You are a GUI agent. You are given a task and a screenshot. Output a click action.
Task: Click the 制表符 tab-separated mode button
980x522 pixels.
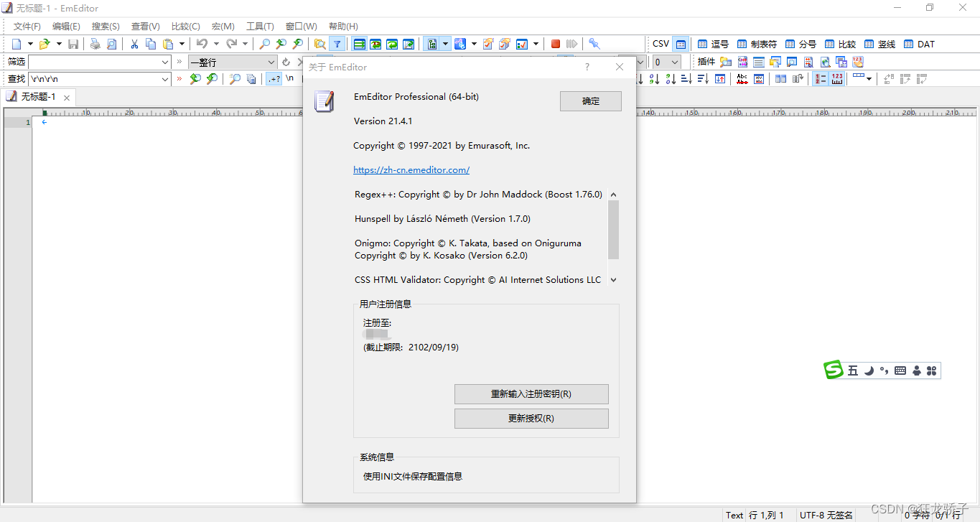[x=757, y=45]
